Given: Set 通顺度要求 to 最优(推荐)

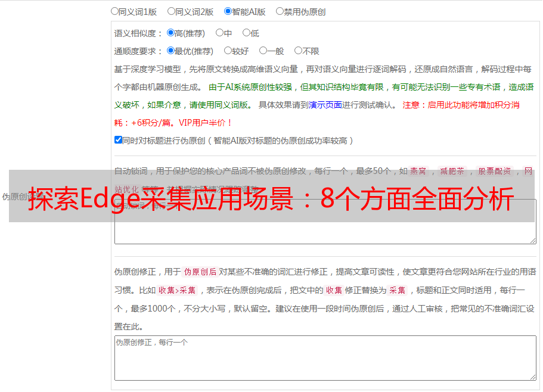Looking at the screenshot, I should pyautogui.click(x=170, y=51).
